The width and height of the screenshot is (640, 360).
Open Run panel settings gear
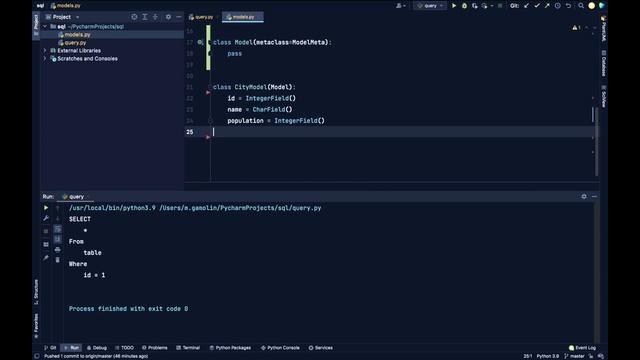coord(584,196)
